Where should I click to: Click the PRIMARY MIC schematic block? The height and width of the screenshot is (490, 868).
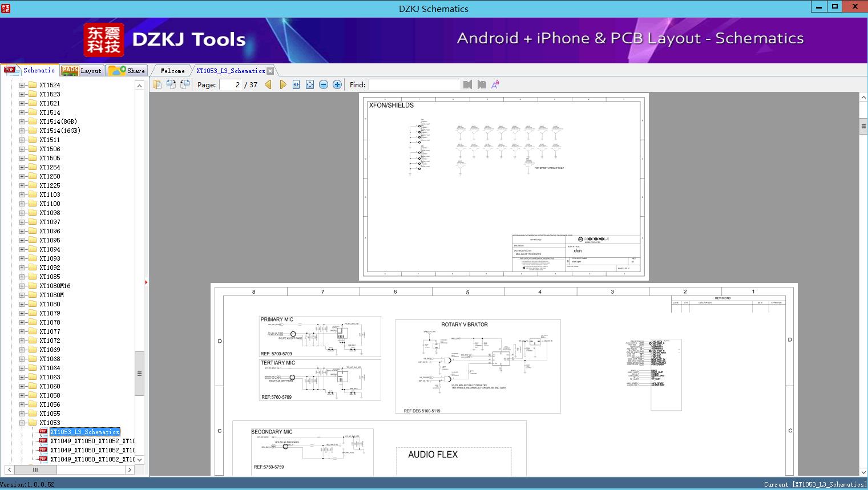[320, 337]
